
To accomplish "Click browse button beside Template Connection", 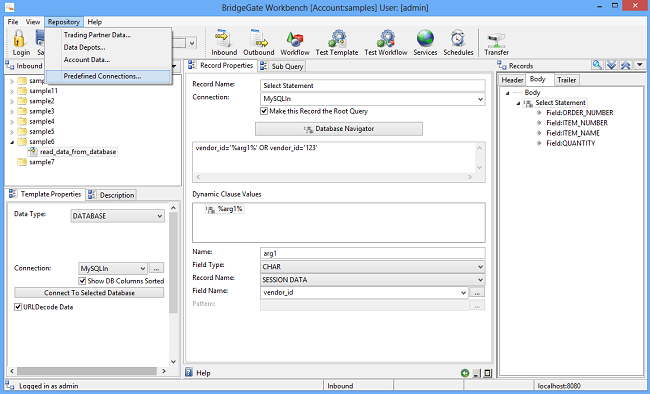I will [x=156, y=268].
